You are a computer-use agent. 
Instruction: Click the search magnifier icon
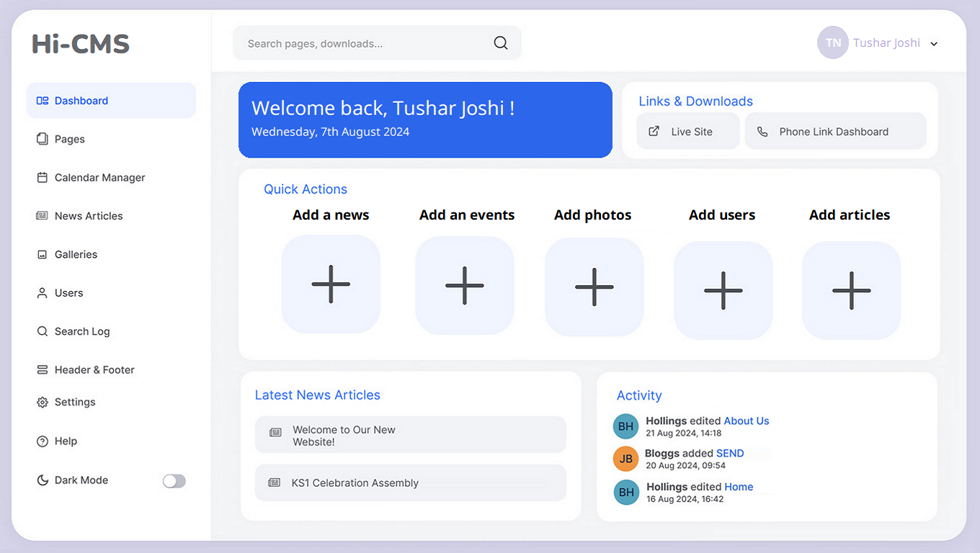click(501, 43)
